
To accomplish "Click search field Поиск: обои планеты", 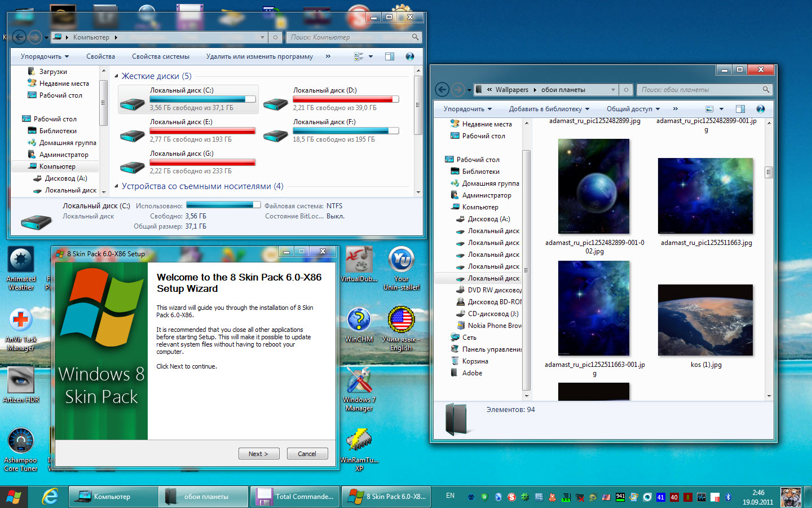I will 704,90.
